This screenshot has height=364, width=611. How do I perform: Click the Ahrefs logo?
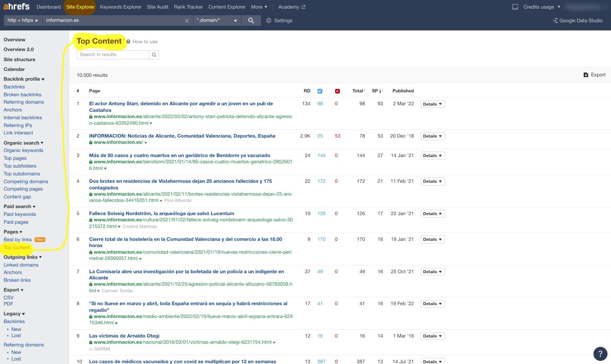point(16,7)
